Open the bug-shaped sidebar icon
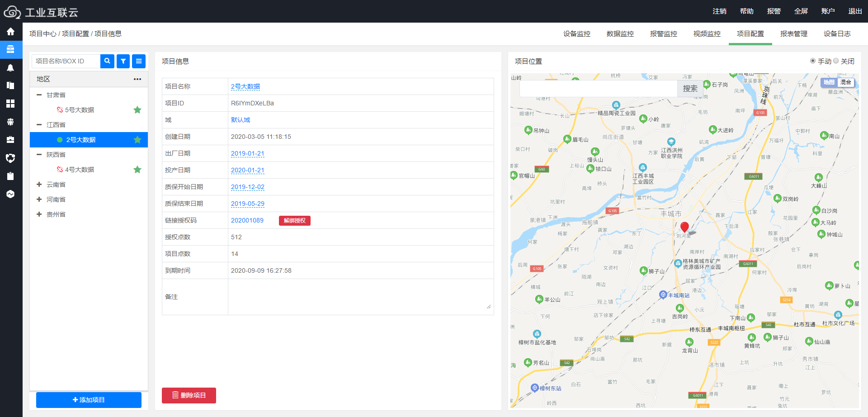The image size is (868, 417). [10, 122]
